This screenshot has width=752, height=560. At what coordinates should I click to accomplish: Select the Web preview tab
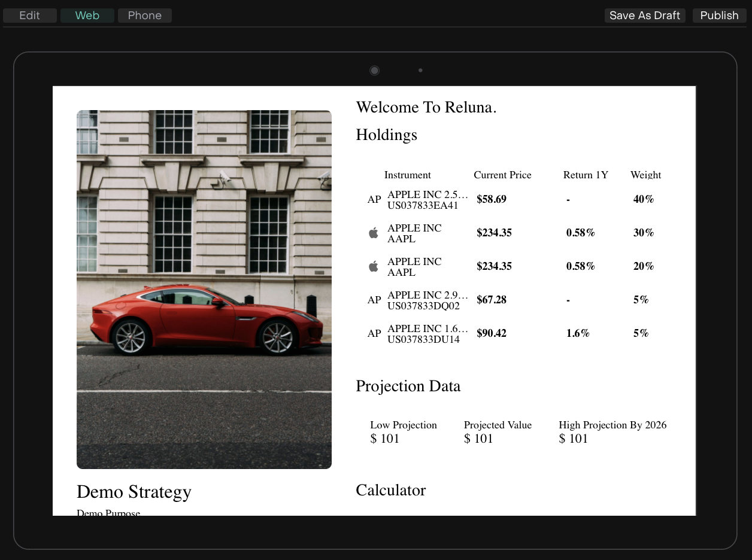[87, 16]
